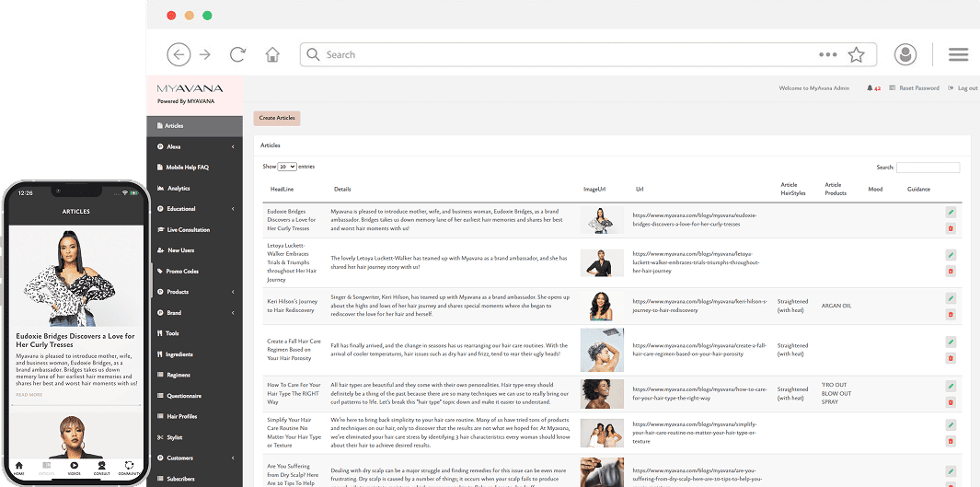Go to browser home icon

272,54
